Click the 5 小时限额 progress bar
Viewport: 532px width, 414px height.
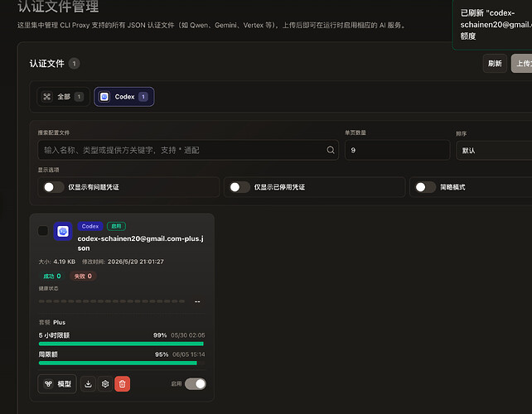tap(121, 344)
